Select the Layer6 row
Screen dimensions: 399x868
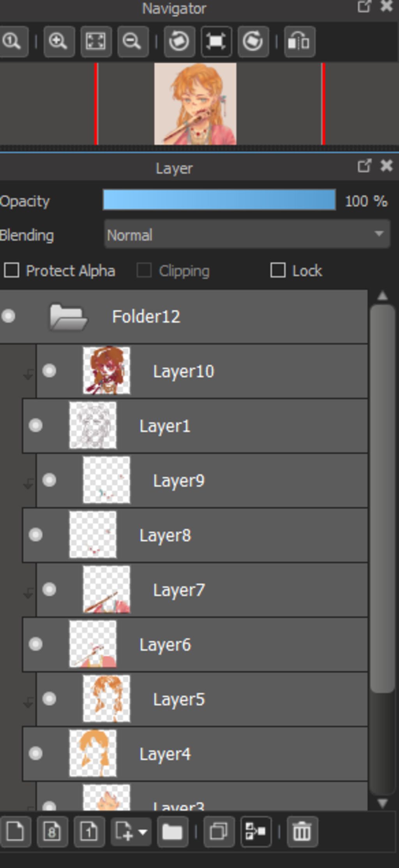pos(195,644)
